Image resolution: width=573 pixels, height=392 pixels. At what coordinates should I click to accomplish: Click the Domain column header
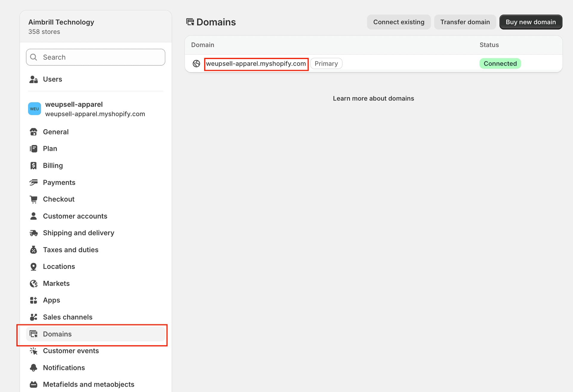pos(203,45)
